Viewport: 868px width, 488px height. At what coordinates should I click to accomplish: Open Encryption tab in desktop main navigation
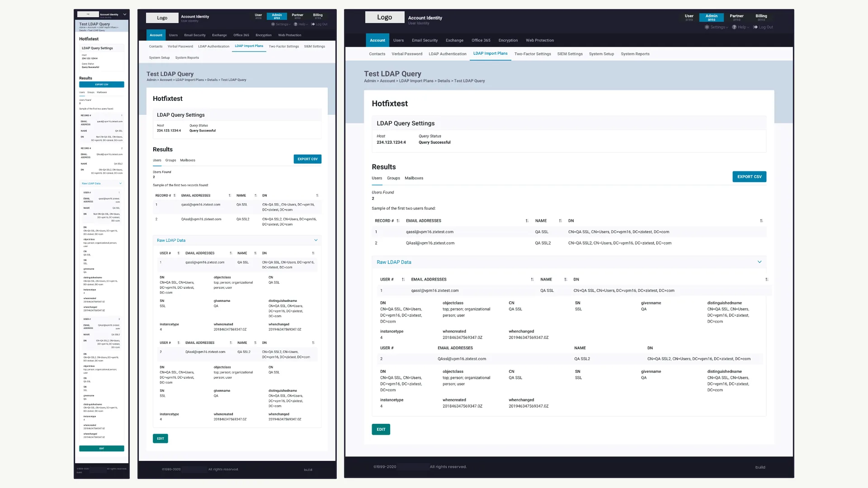pyautogui.click(x=508, y=40)
